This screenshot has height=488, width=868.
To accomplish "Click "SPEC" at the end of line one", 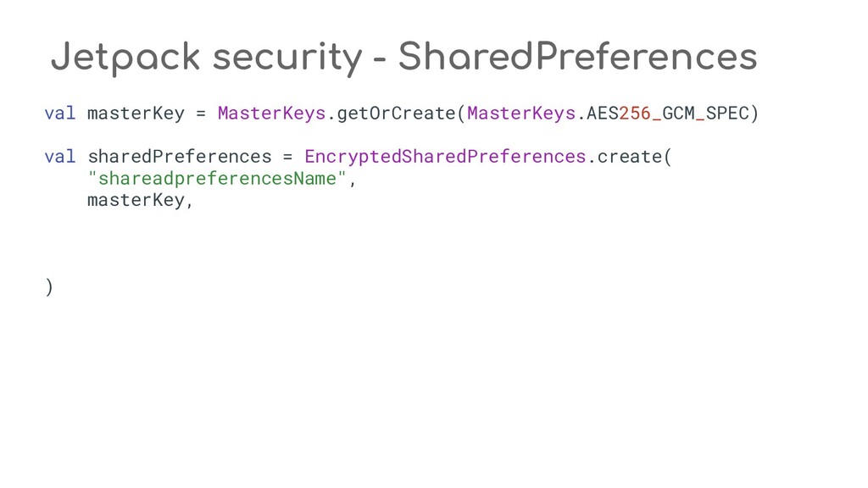I will point(727,113).
